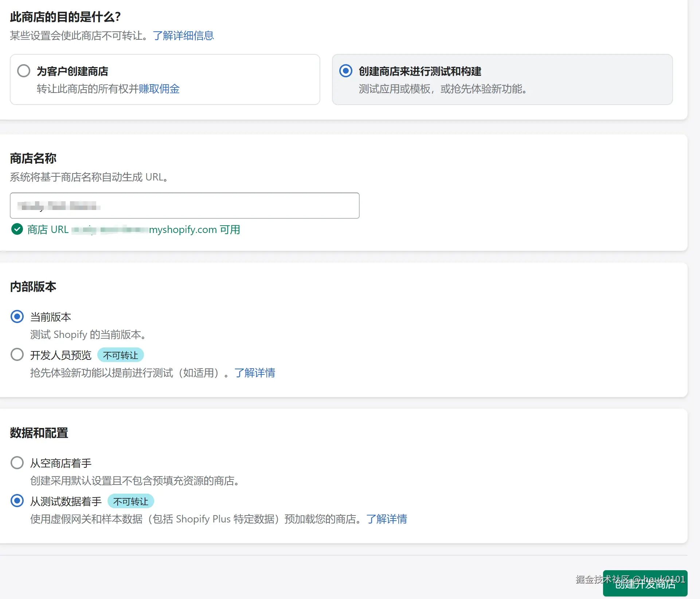Choose "从空商店着手" under data settings
This screenshot has width=700, height=599.
tap(17, 463)
